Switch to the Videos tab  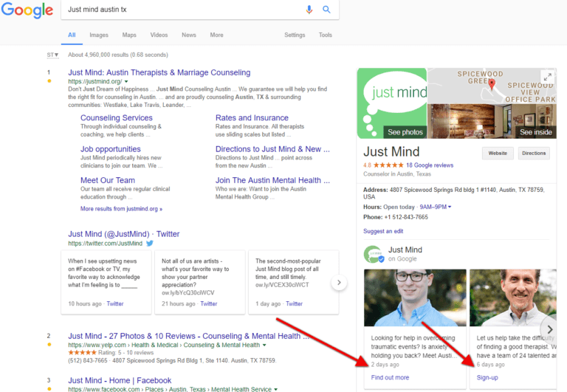[x=159, y=35]
